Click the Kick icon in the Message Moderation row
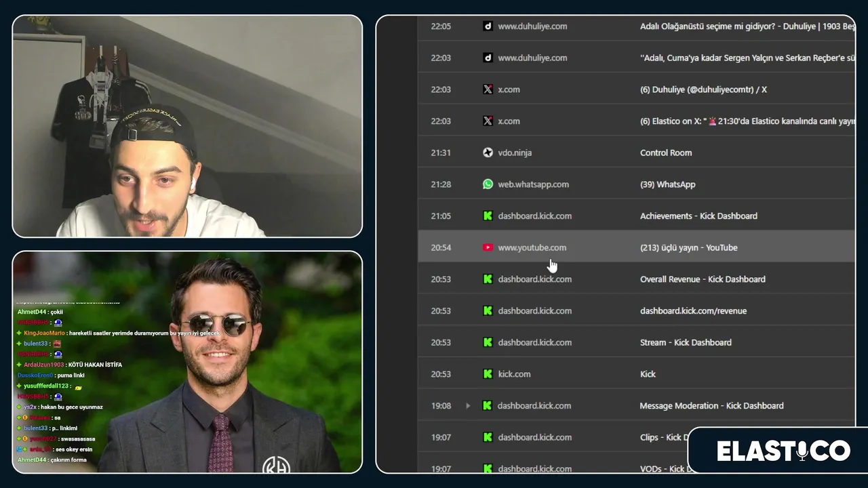This screenshot has height=488, width=868. pos(487,406)
